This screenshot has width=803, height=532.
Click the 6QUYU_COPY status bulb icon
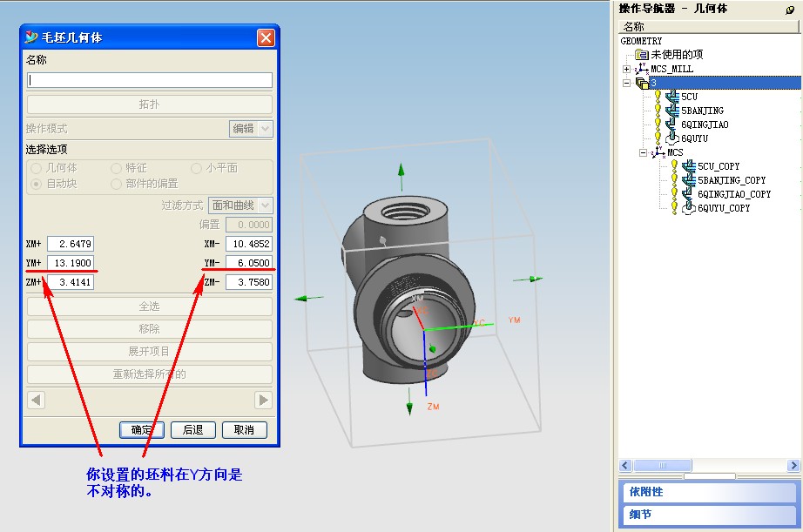click(x=674, y=208)
